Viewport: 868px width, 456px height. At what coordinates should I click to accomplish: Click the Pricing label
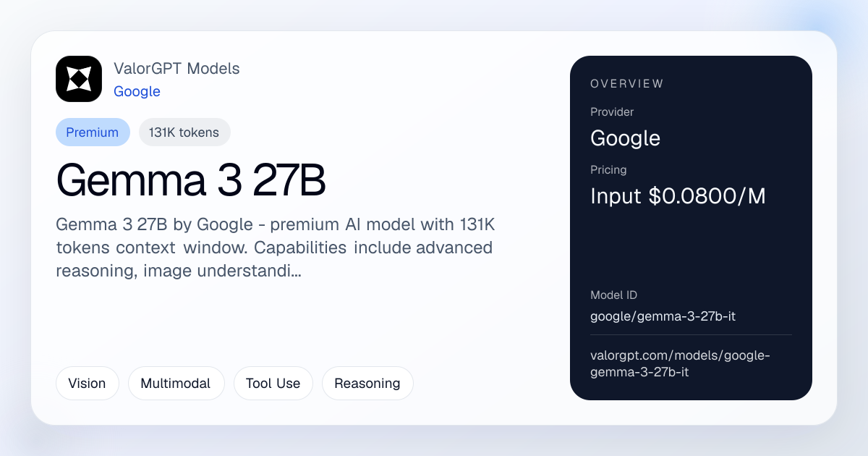608,170
